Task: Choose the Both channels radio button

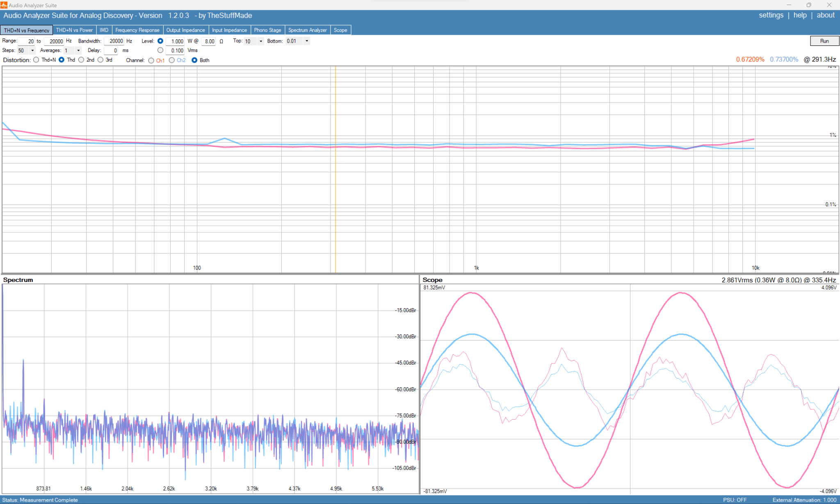Action: [194, 60]
